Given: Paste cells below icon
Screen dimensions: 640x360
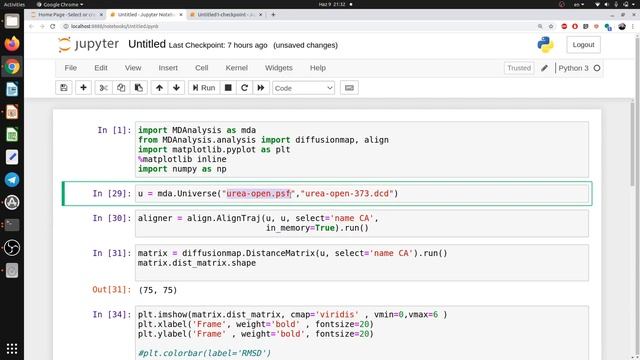Looking at the screenshot, I should 139,88.
